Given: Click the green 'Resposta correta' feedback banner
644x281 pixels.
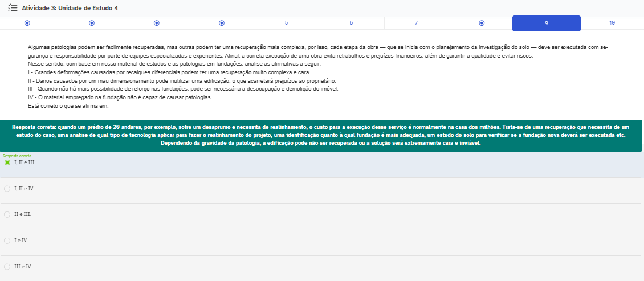Looking at the screenshot, I should [321, 135].
